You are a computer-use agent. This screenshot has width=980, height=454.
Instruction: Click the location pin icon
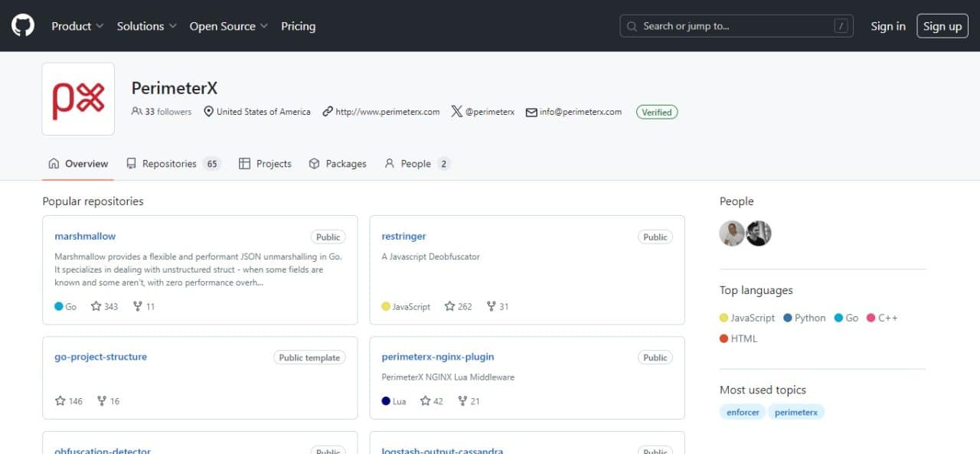click(x=208, y=112)
